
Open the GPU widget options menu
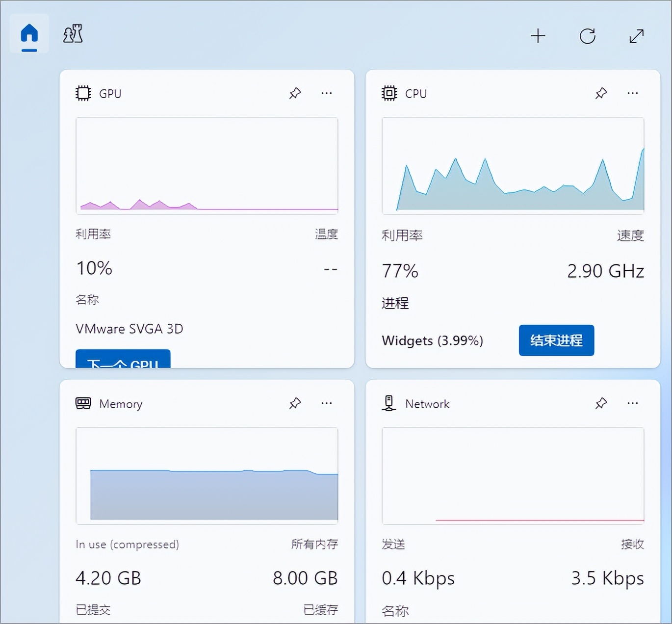point(326,93)
